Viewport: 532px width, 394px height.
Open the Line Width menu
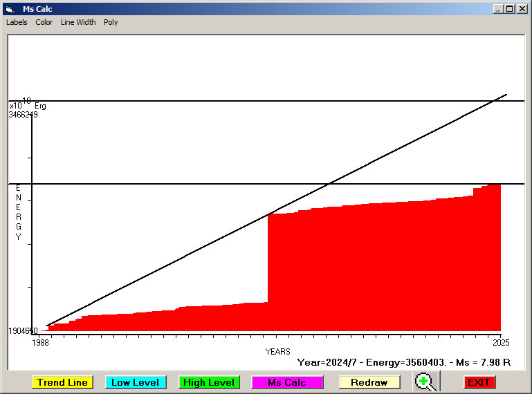[x=78, y=22]
